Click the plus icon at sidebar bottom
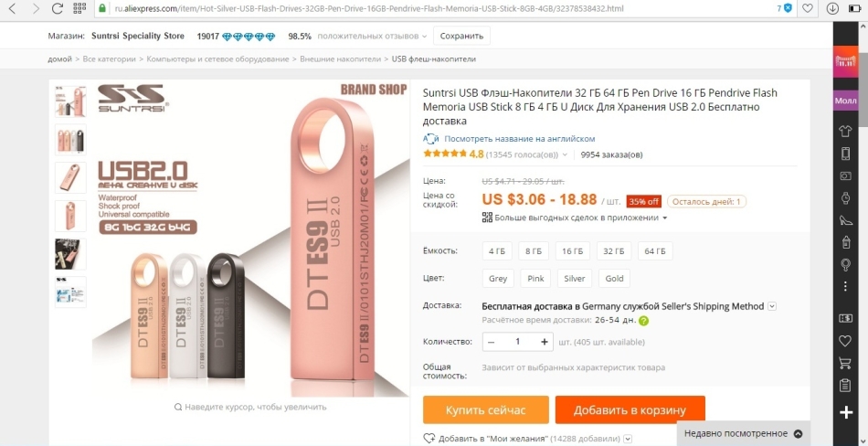 [845, 412]
